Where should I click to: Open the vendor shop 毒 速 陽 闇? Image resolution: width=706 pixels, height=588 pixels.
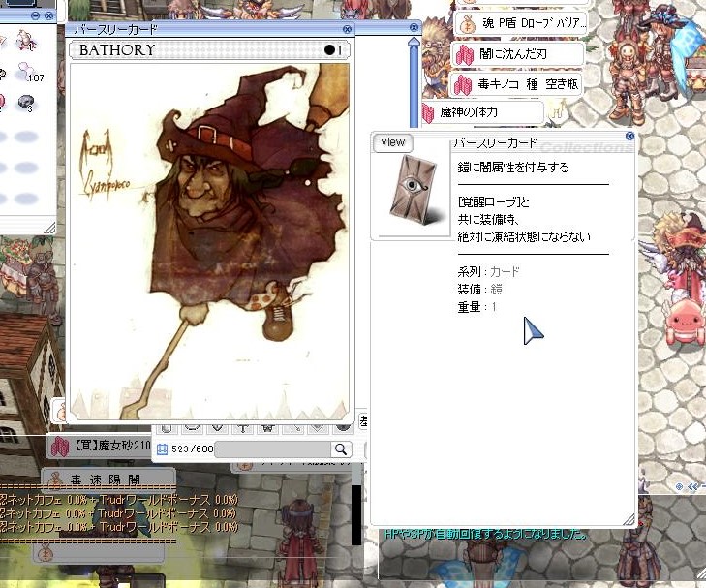[x=108, y=480]
